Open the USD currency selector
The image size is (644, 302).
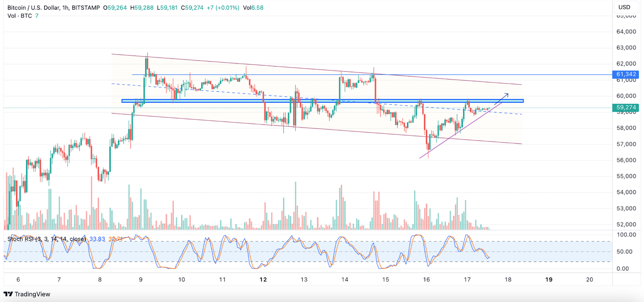(624, 7)
